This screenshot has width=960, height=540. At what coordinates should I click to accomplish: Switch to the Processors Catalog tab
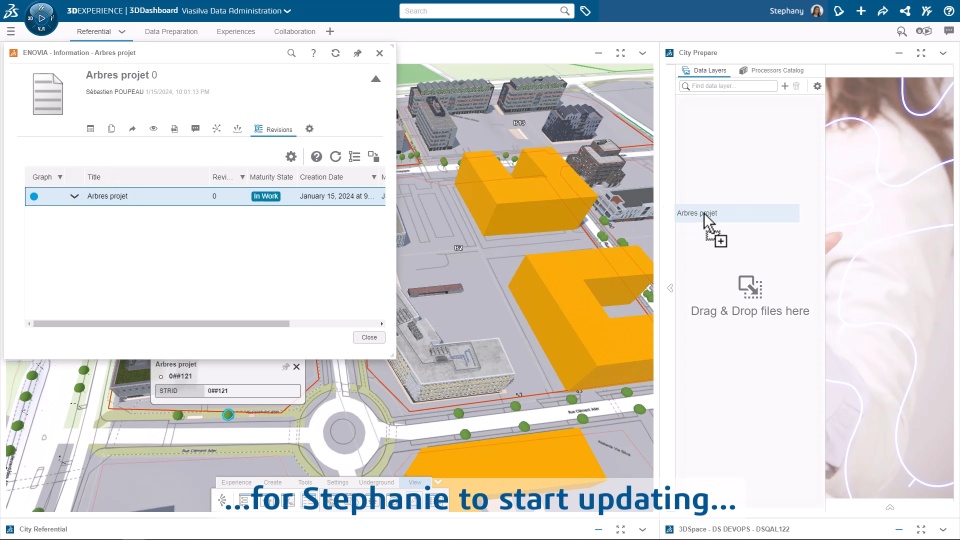click(x=771, y=70)
